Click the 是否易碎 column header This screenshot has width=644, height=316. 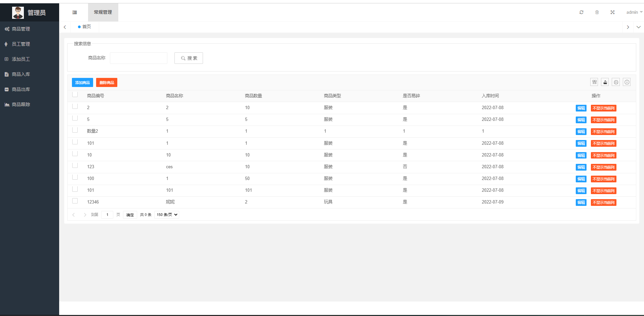click(x=411, y=96)
